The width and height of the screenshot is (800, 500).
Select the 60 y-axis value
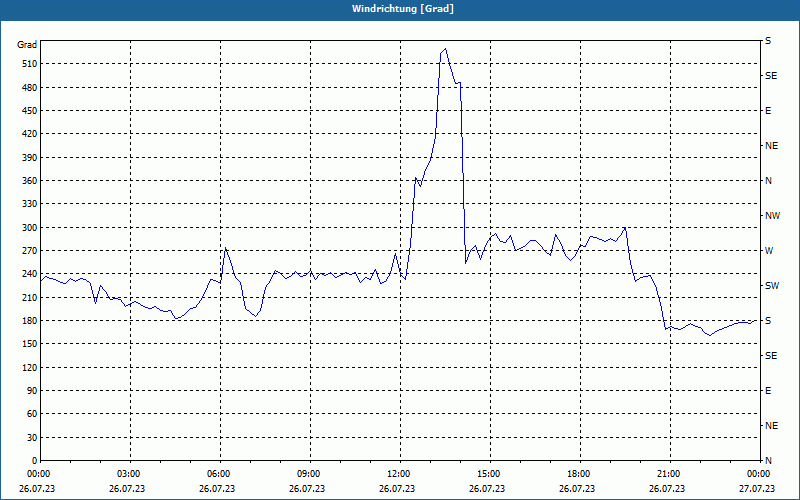(32, 414)
